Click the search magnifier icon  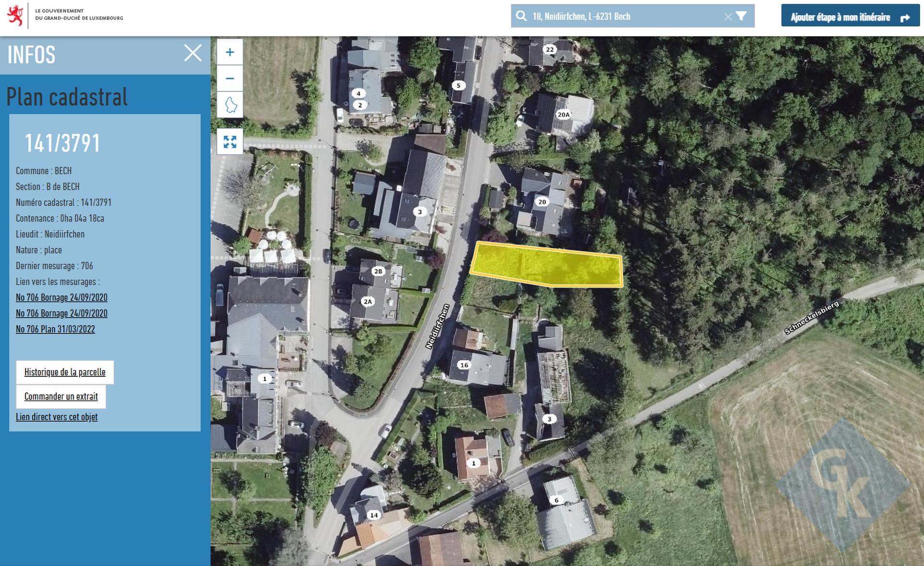click(x=521, y=16)
